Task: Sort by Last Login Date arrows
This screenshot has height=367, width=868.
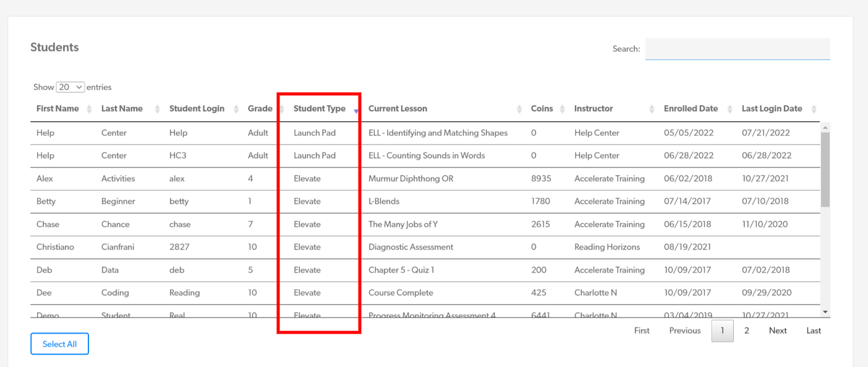Action: coord(814,109)
